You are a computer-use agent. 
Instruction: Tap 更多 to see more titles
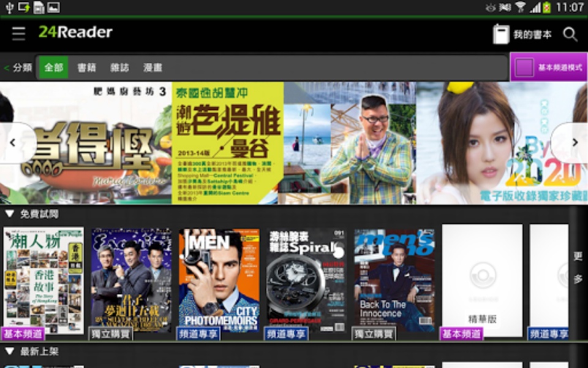tap(578, 267)
